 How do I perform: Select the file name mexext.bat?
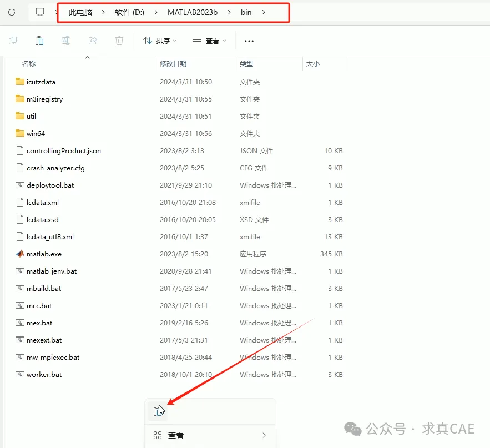(44, 340)
